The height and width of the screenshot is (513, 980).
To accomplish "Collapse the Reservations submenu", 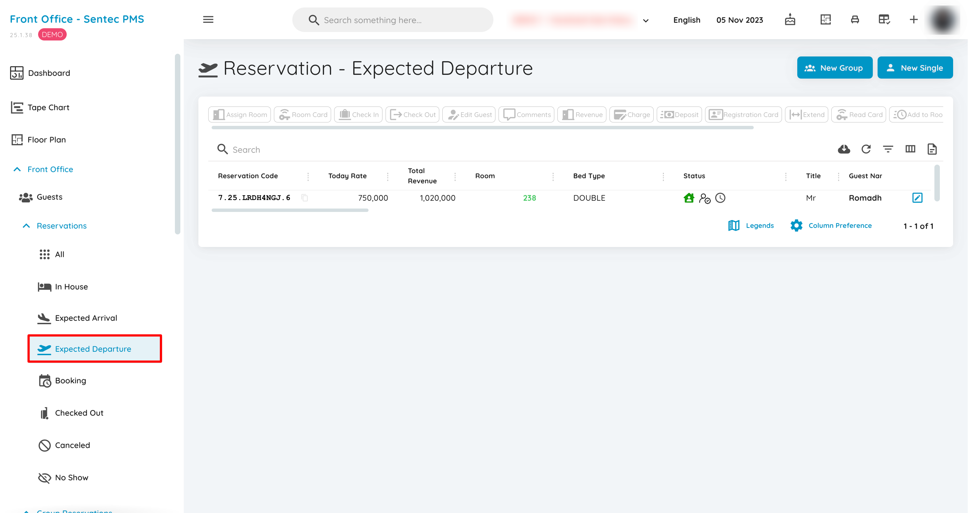I will point(26,226).
